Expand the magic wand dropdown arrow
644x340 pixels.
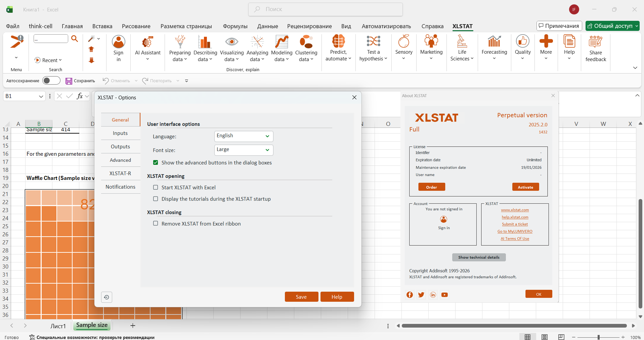click(99, 39)
